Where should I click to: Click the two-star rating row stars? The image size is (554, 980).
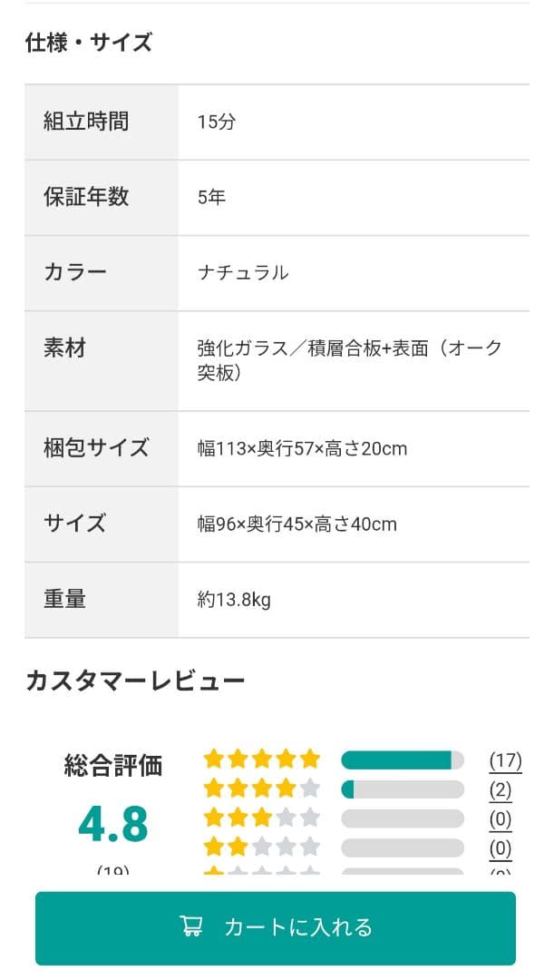(x=262, y=848)
